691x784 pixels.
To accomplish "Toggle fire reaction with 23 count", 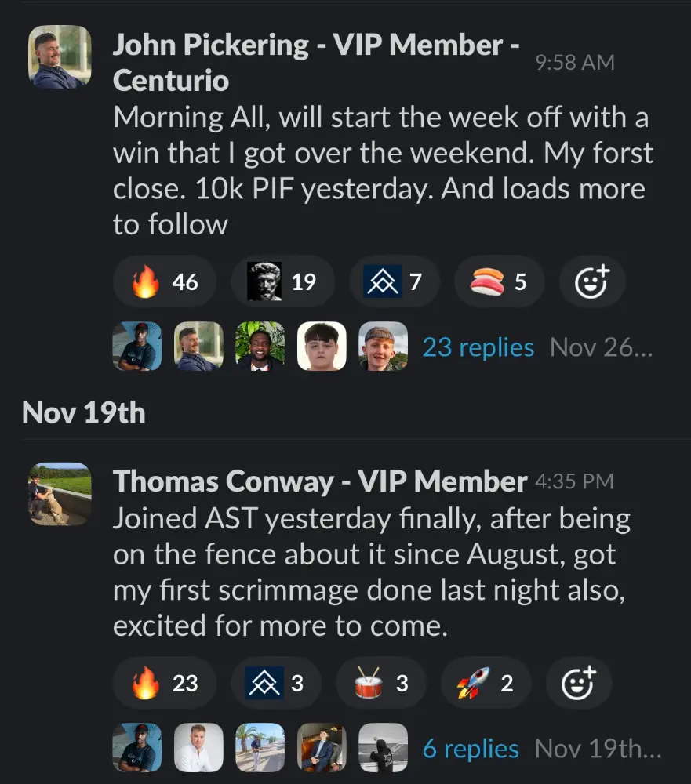I will [165, 683].
